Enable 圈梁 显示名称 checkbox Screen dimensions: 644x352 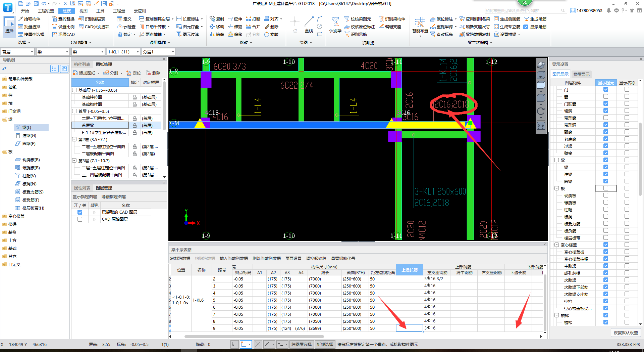click(627, 181)
